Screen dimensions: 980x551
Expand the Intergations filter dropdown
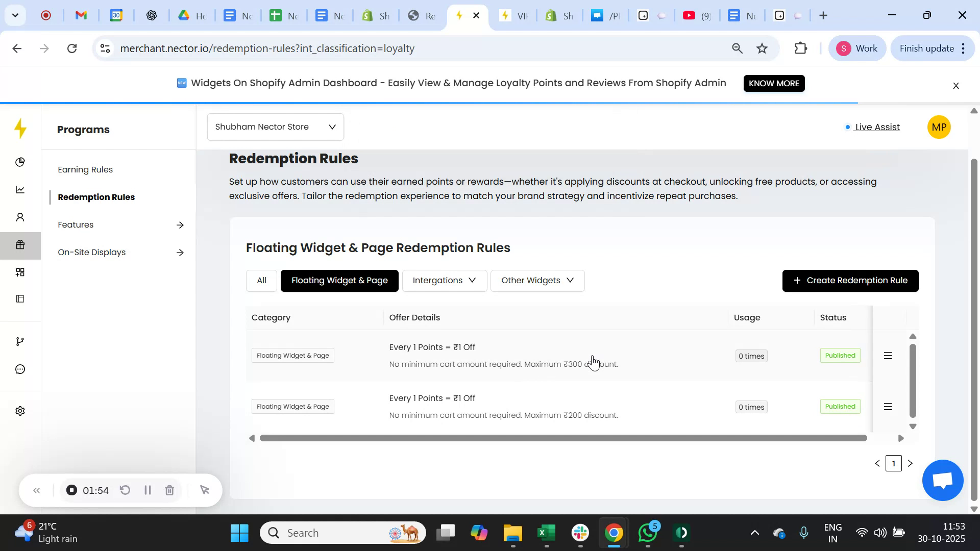(444, 281)
